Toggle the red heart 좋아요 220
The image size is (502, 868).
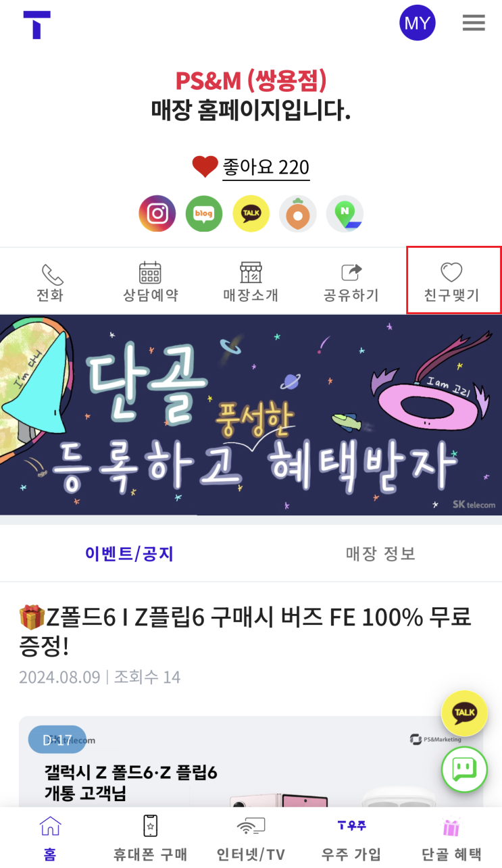251,166
